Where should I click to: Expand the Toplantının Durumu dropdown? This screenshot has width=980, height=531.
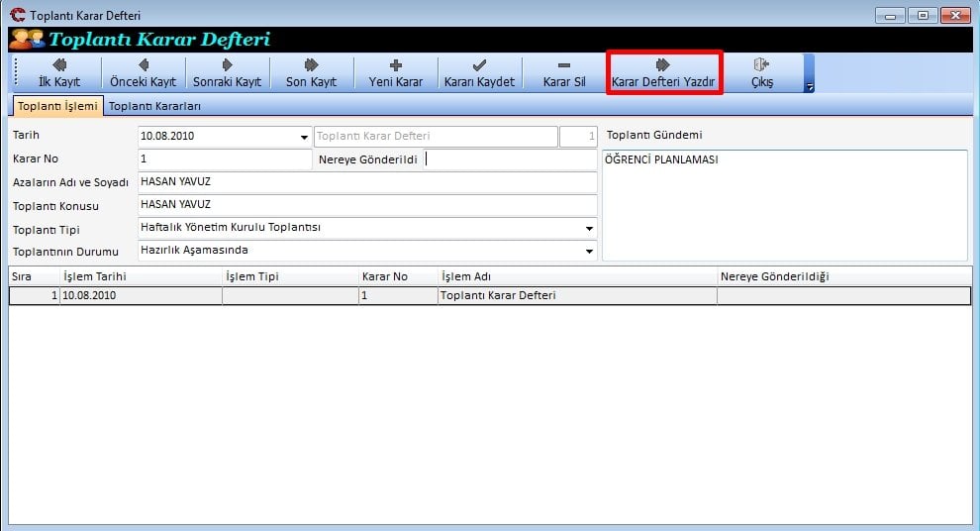pos(590,252)
